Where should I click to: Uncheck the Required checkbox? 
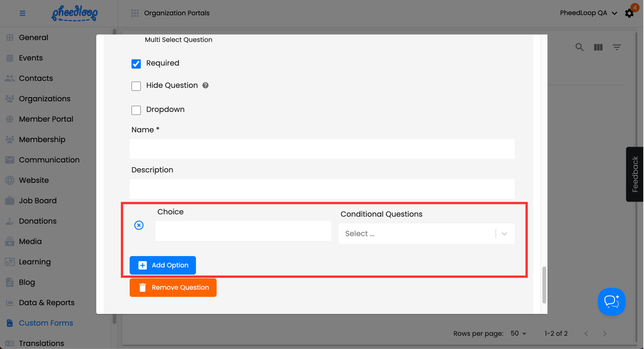(x=136, y=63)
